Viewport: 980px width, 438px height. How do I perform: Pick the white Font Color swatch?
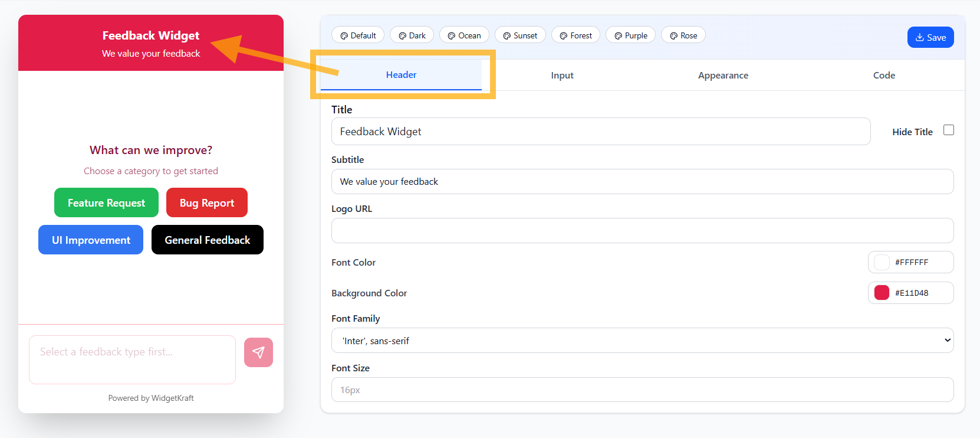(882, 262)
